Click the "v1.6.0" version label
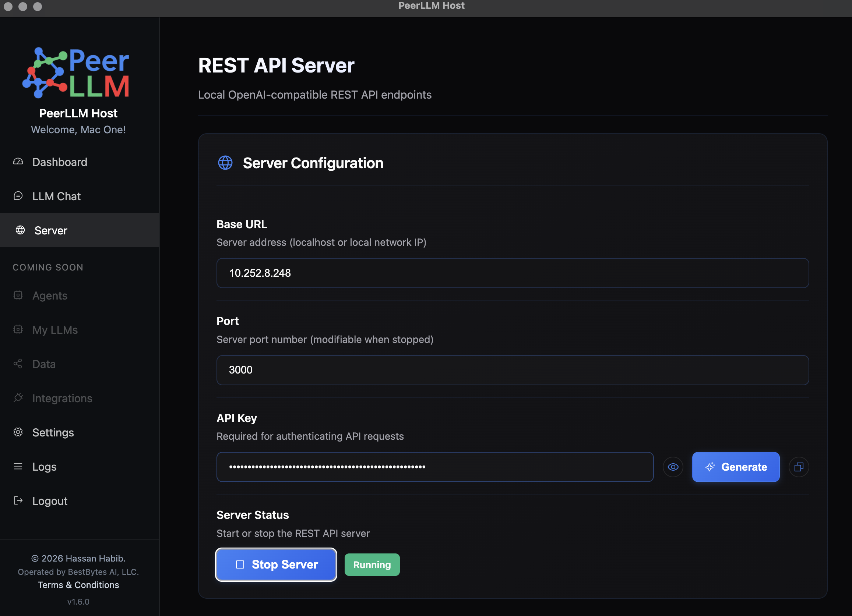Viewport: 852px width, 616px height. pyautogui.click(x=78, y=602)
